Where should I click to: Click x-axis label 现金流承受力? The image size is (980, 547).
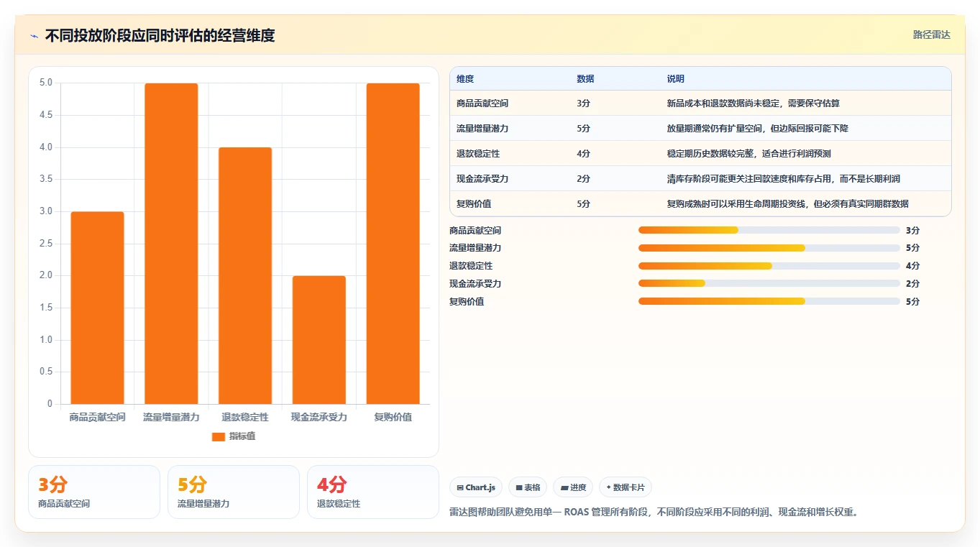tap(319, 418)
